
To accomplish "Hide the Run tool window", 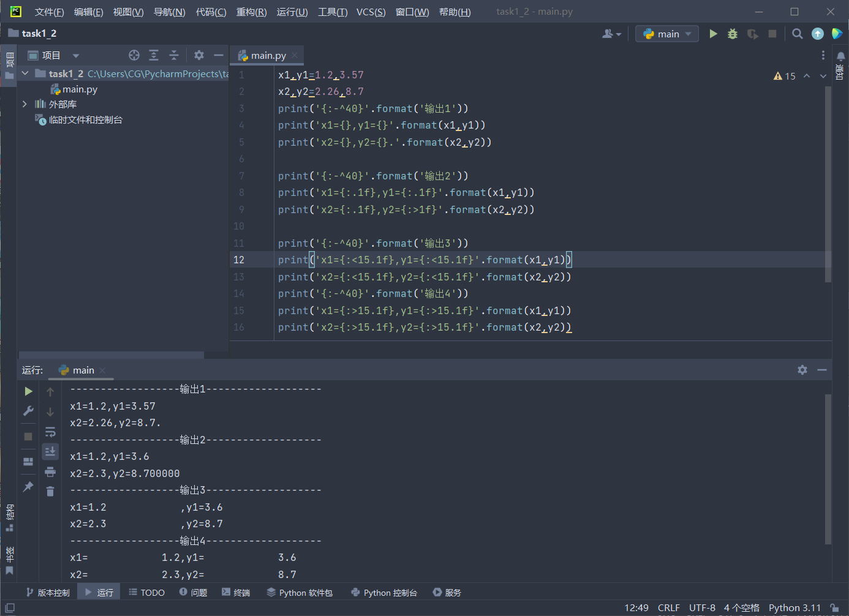I will [x=822, y=370].
